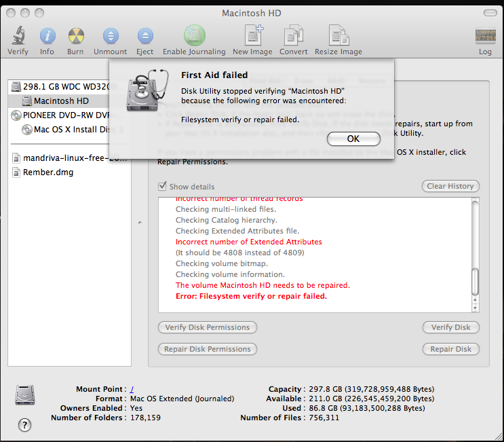Click the Convert toolbar icon

pyautogui.click(x=294, y=35)
